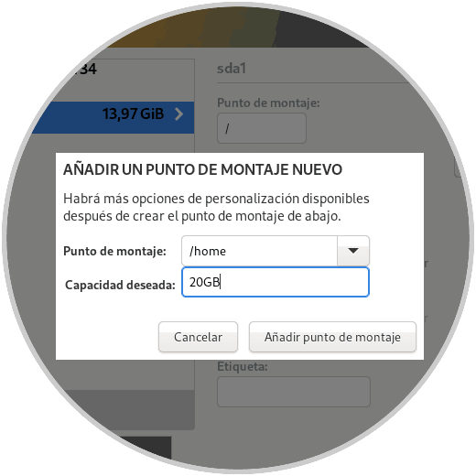
Task: Click the Habrá más opciones description text
Action: [x=216, y=207]
